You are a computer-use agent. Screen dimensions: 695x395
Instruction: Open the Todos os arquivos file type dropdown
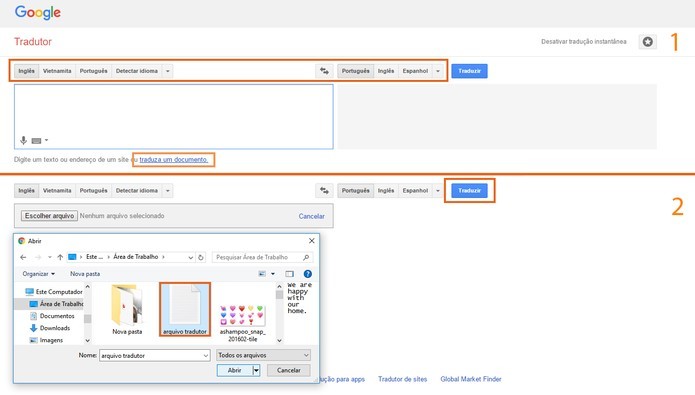(x=263, y=355)
